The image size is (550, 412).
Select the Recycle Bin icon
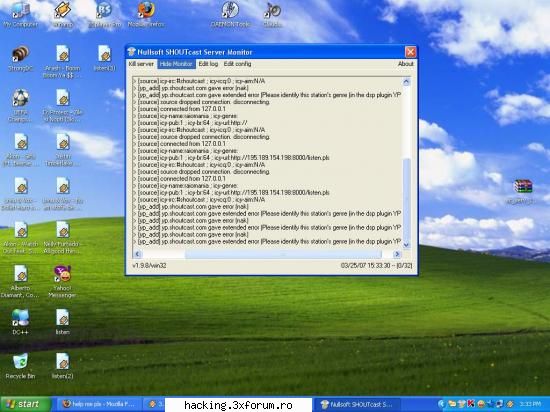(20, 366)
